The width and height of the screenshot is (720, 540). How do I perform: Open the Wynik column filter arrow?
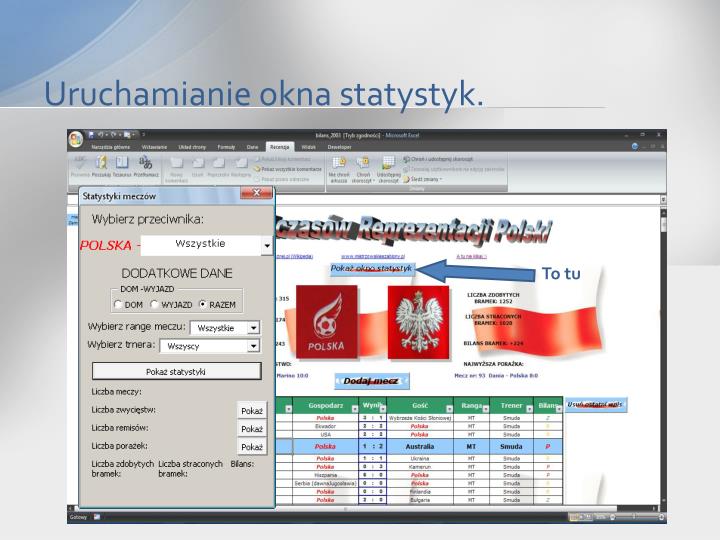pyautogui.click(x=382, y=409)
